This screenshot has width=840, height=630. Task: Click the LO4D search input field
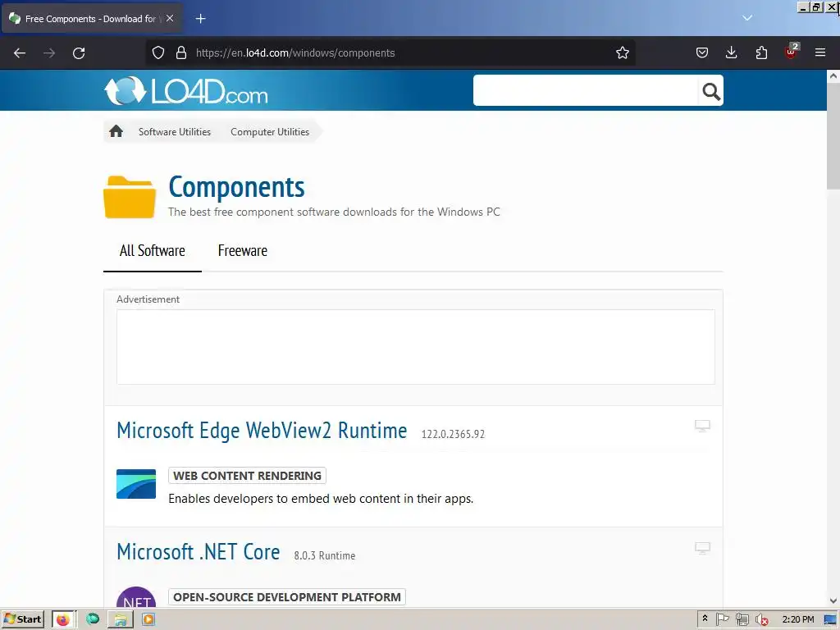click(x=586, y=90)
